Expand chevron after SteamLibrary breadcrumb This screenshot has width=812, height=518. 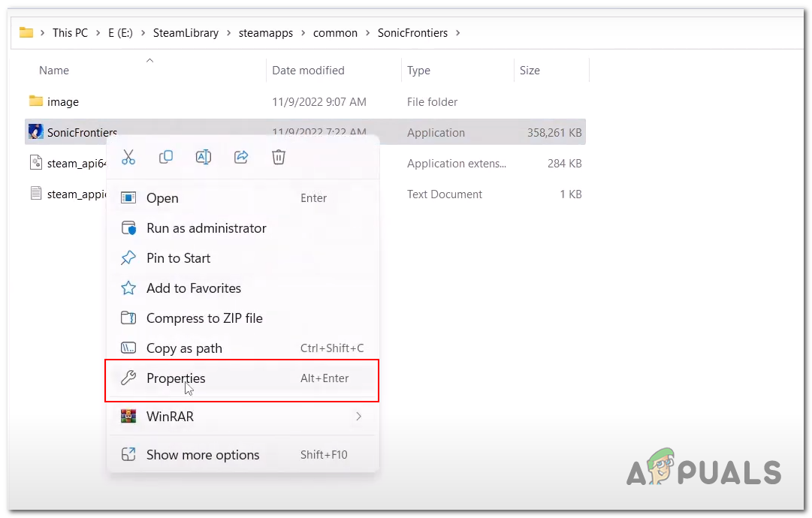pyautogui.click(x=228, y=33)
